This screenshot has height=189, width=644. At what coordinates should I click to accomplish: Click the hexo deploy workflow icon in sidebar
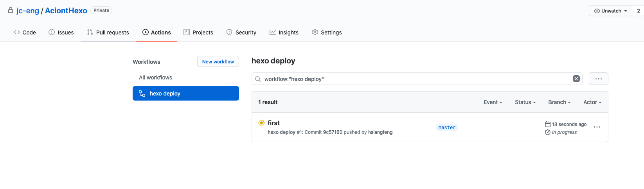[142, 94]
